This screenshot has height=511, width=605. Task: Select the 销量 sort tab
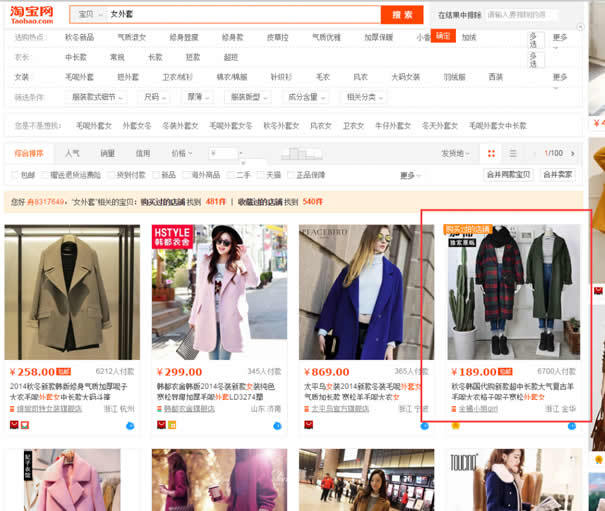(x=107, y=153)
